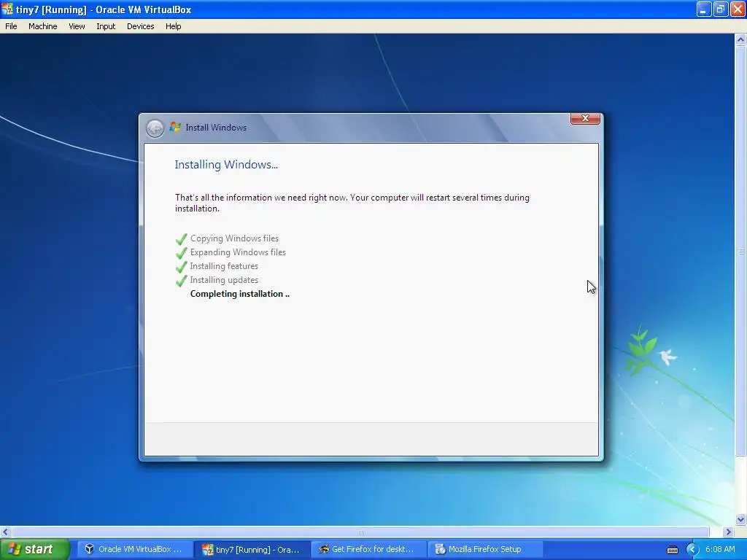
Task: Click the green check beside Expanding Windows files
Action: (181, 253)
